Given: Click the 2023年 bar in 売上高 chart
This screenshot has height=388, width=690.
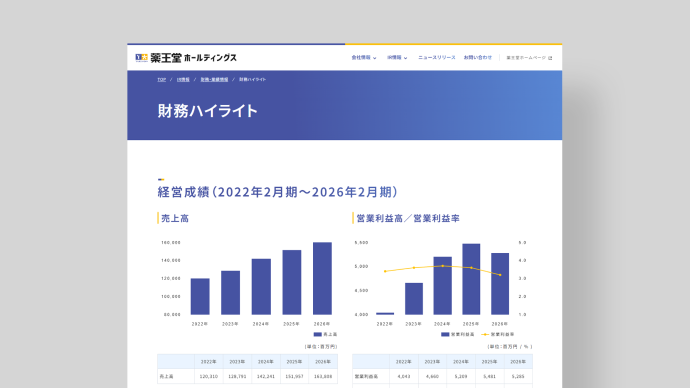Looking at the screenshot, I should pos(230,293).
